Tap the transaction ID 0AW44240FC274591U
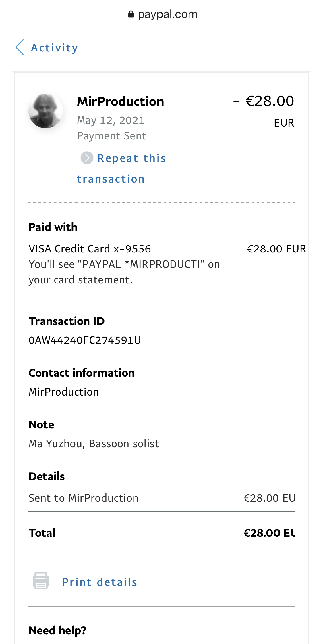This screenshot has width=323, height=644. tap(85, 340)
